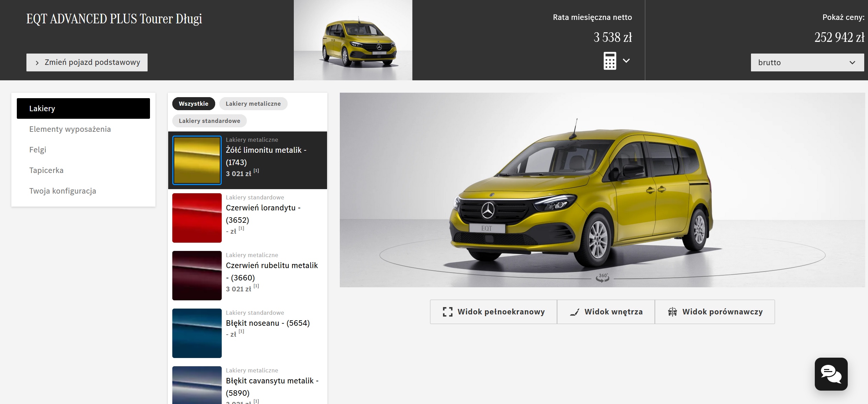Select Żółć limonitu metalik yellow swatch
The width and height of the screenshot is (868, 404).
pyautogui.click(x=197, y=160)
